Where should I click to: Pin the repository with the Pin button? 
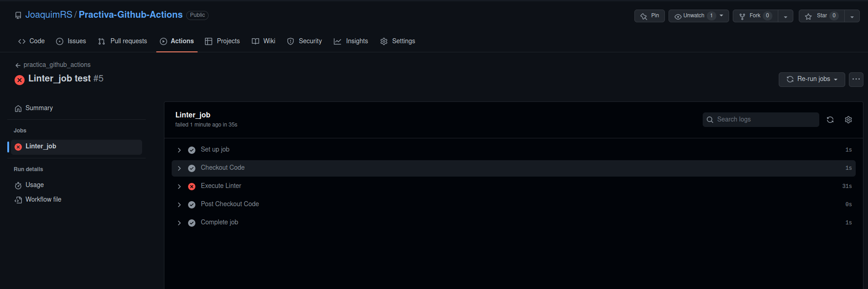pyautogui.click(x=649, y=16)
